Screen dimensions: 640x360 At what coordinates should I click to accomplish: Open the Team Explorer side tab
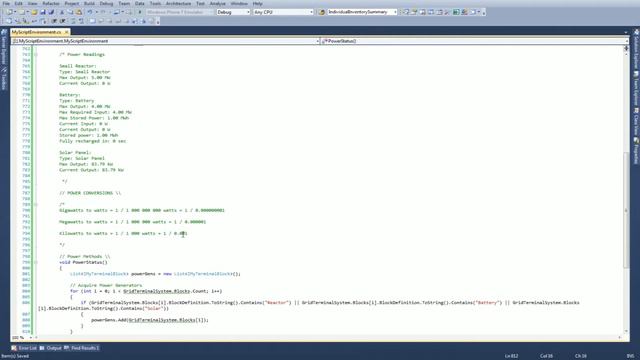click(636, 88)
